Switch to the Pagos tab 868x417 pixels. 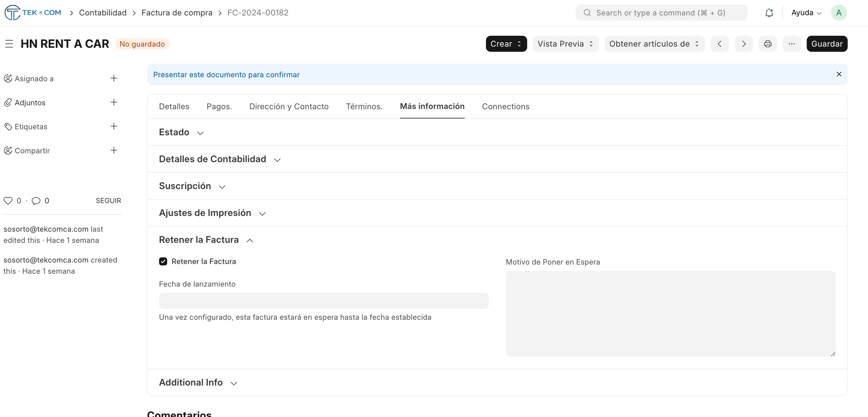coord(219,107)
